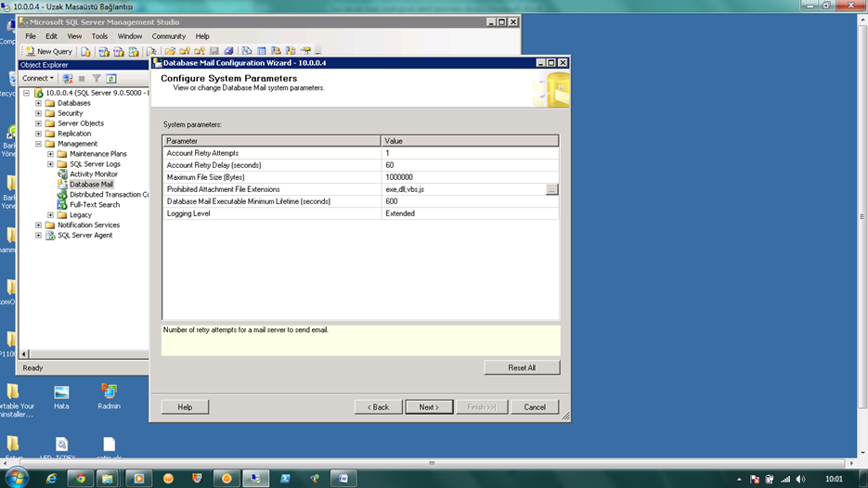868x488 pixels.
Task: Open the Community menu
Action: [x=169, y=36]
